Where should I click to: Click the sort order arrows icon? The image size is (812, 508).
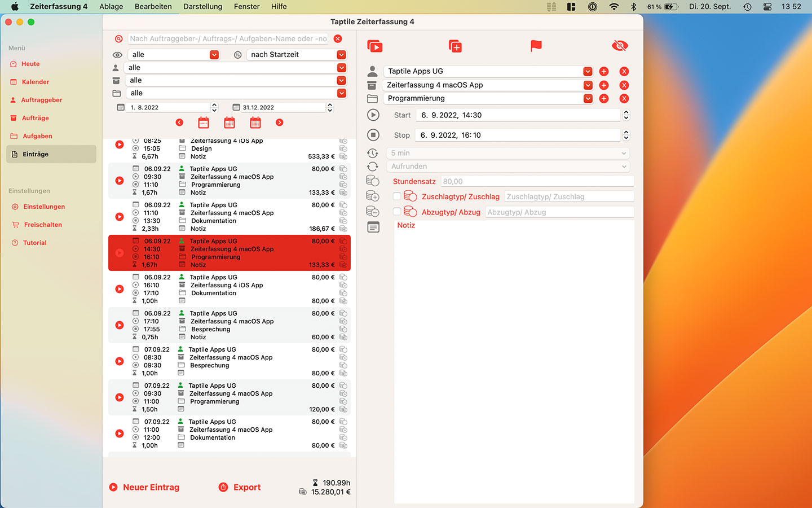[238, 55]
